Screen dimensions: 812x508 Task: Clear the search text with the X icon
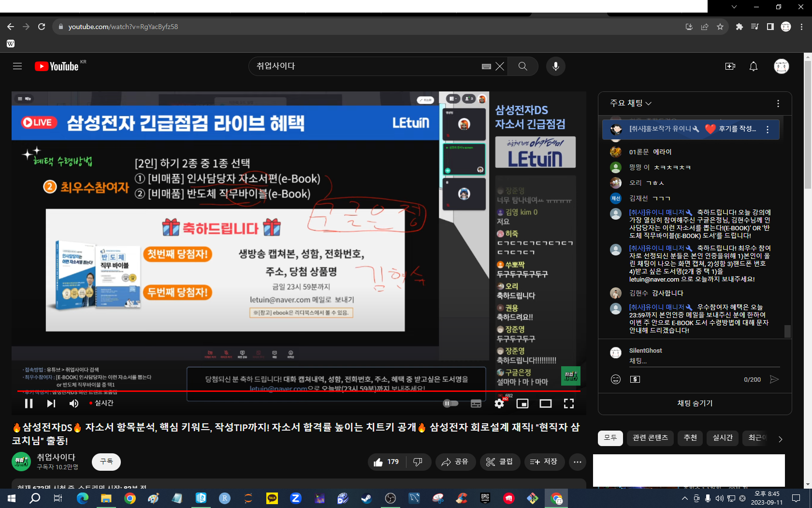tap(500, 66)
